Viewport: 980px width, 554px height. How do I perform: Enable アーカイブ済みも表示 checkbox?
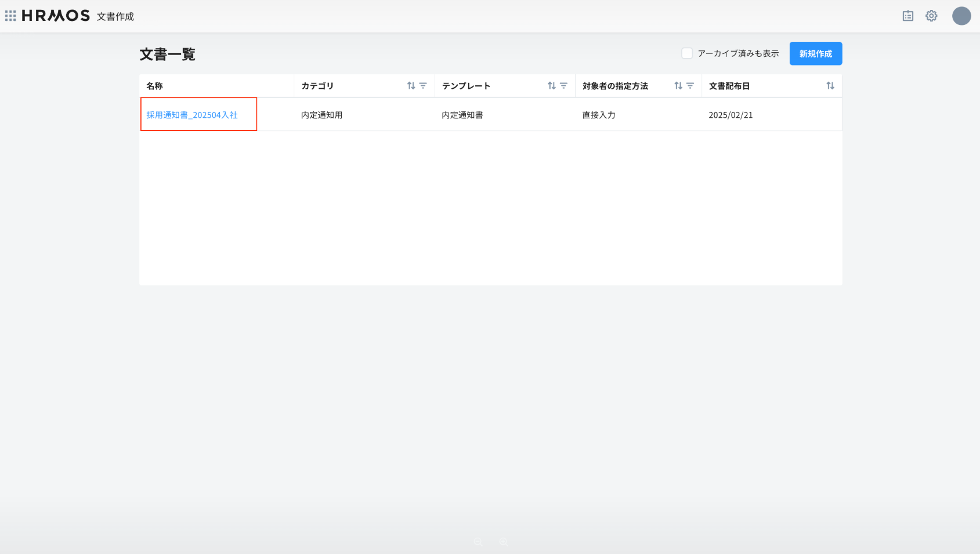pos(687,53)
